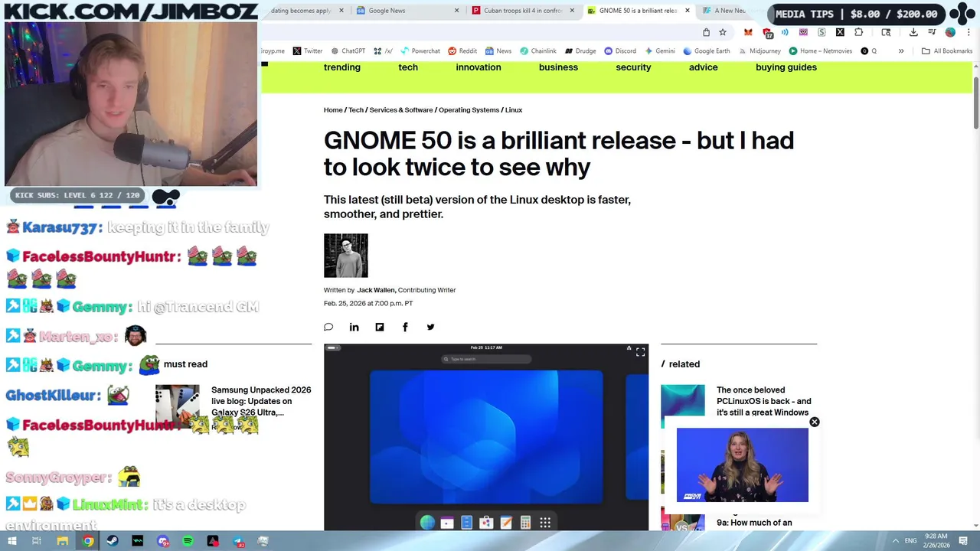Screen dimensions: 980x551
Task: Open the Powerchat bookmark
Action: click(x=420, y=51)
